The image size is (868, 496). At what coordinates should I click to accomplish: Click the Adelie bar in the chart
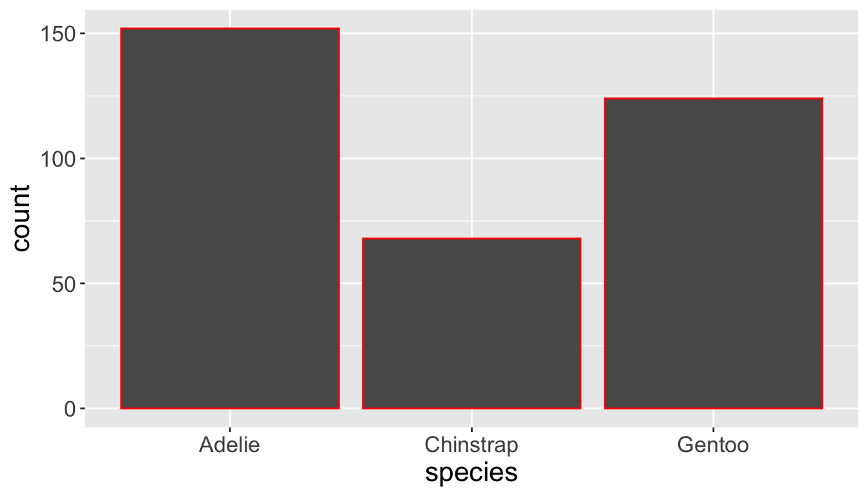point(230,218)
